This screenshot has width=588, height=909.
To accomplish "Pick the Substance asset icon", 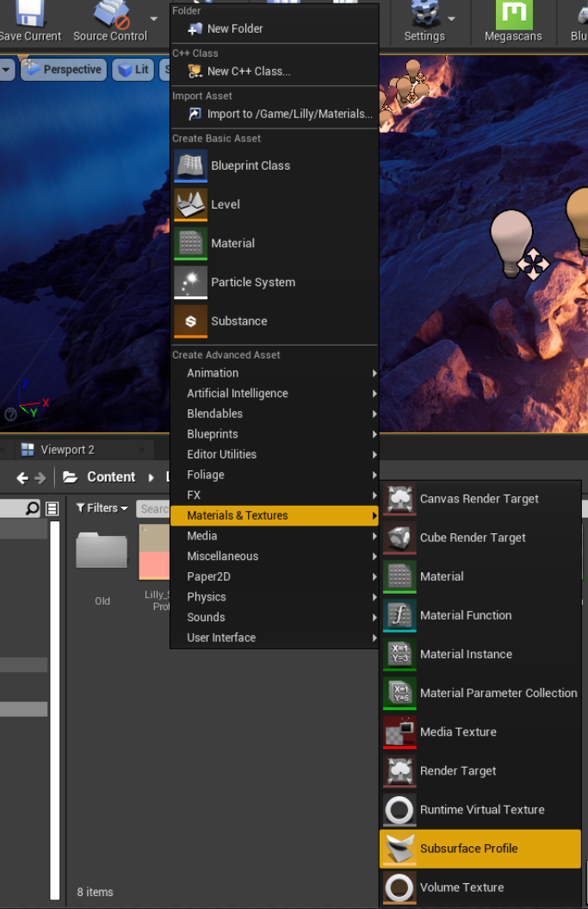I will tap(190, 321).
